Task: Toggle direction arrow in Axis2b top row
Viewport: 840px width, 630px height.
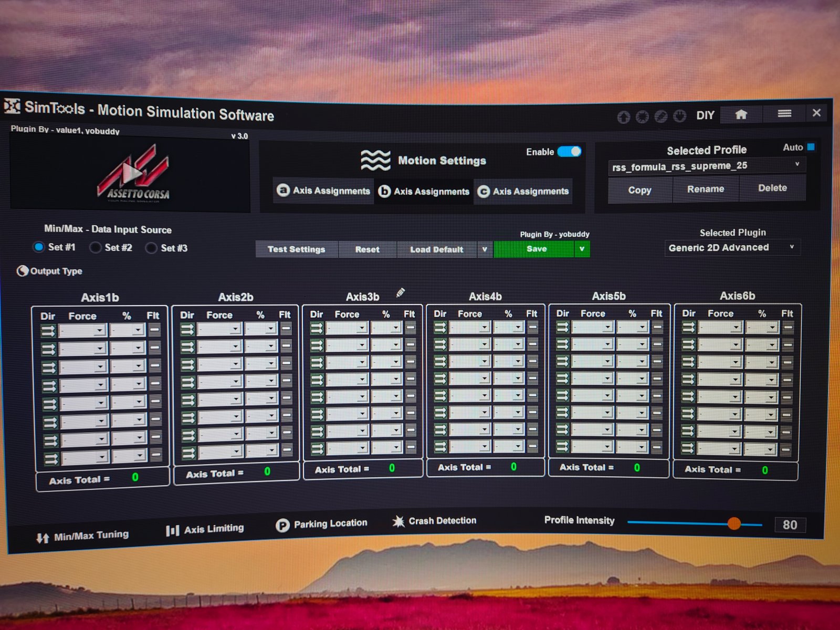Action: 187,330
